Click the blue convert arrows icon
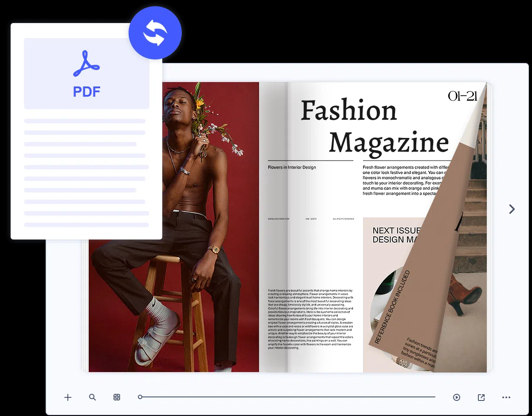The height and width of the screenshot is (416, 532). coord(155,33)
